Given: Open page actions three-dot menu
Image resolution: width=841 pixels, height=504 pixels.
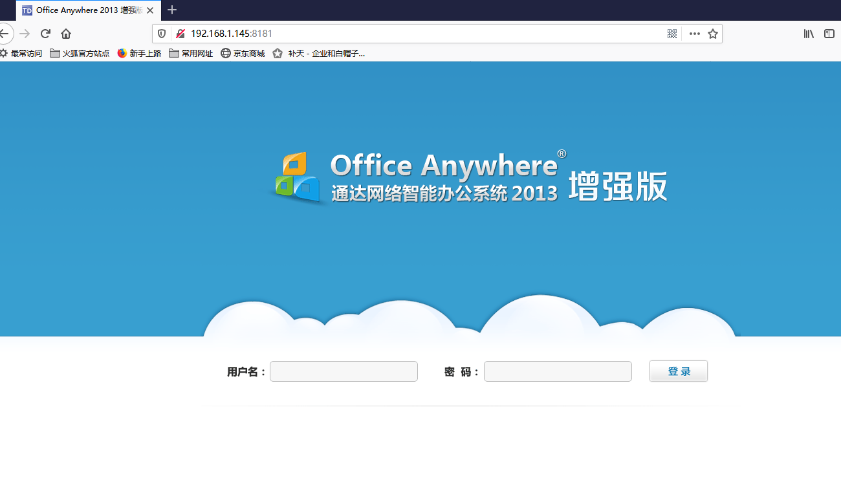Looking at the screenshot, I should (695, 34).
